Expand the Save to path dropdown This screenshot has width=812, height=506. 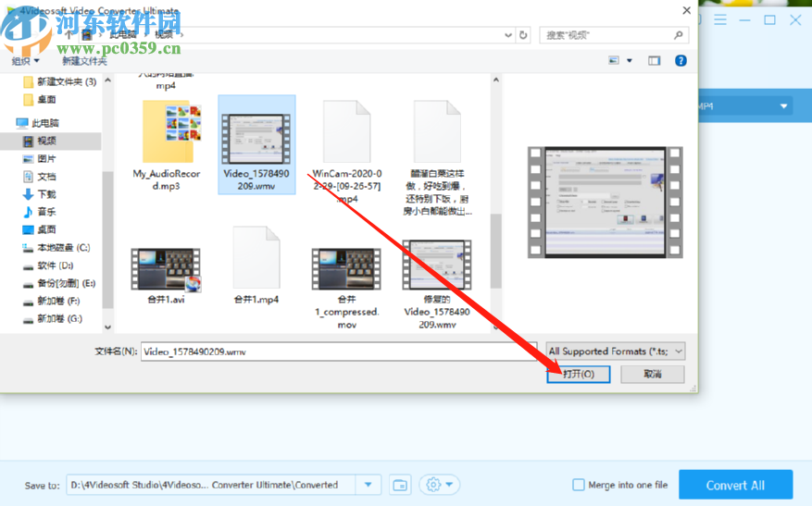(369, 485)
